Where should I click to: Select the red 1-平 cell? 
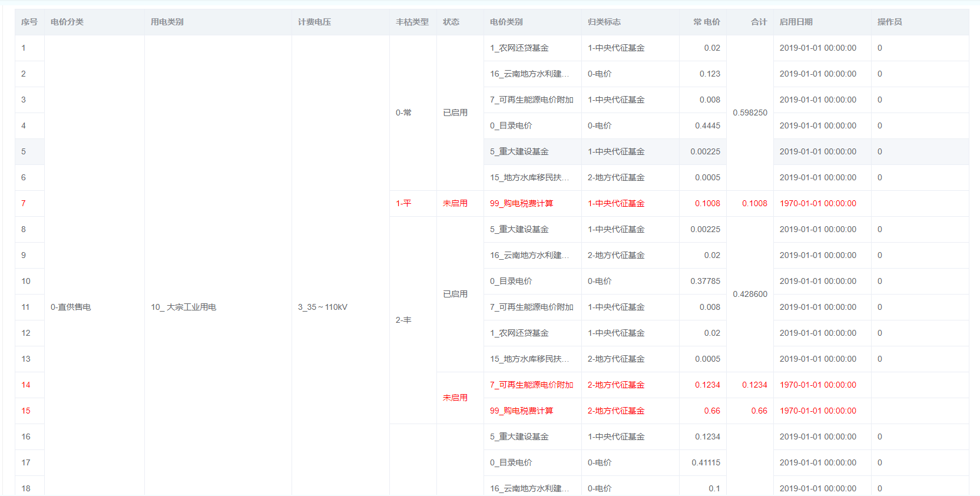click(404, 203)
